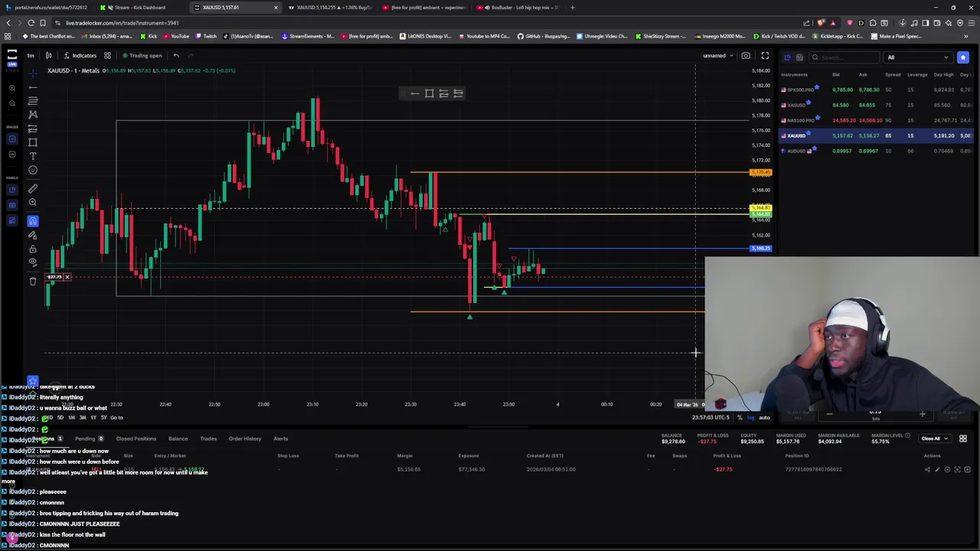Screen dimensions: 980x551
Task: Switch to Trades tab
Action: (208, 439)
